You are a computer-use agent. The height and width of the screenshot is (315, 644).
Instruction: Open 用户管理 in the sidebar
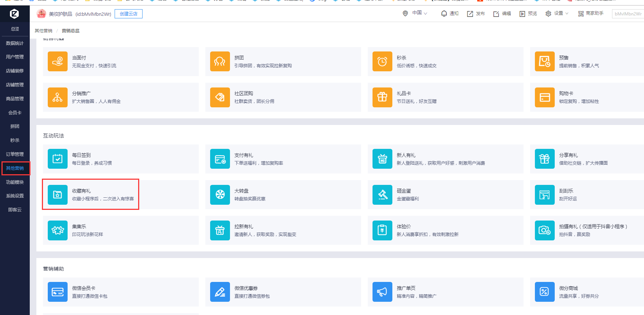15,57
